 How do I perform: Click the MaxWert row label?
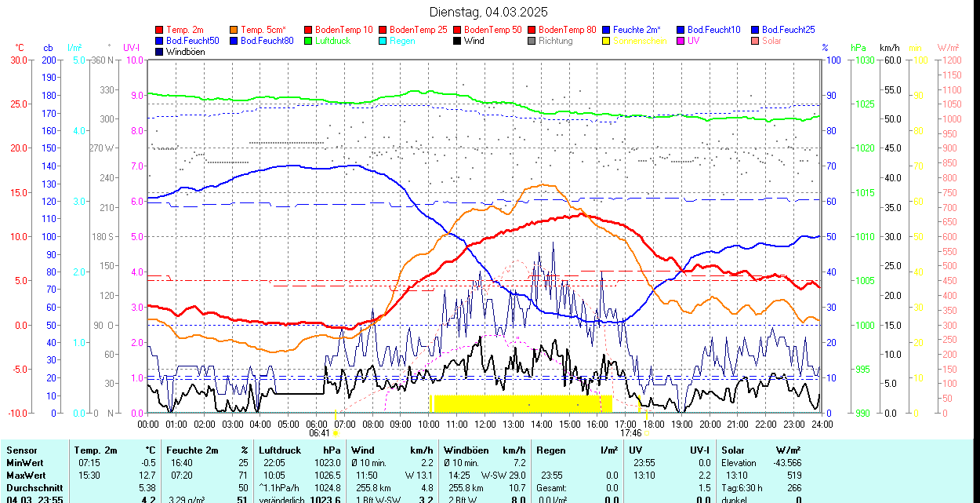[x=27, y=476]
